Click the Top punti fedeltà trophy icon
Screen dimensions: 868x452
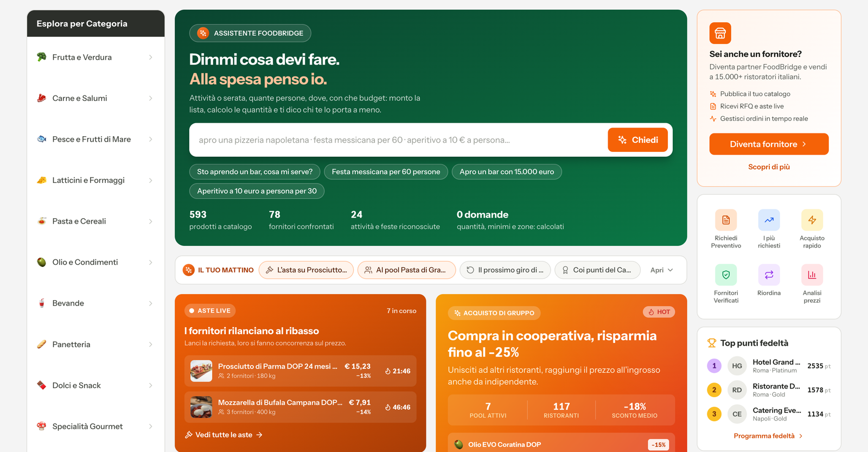712,343
